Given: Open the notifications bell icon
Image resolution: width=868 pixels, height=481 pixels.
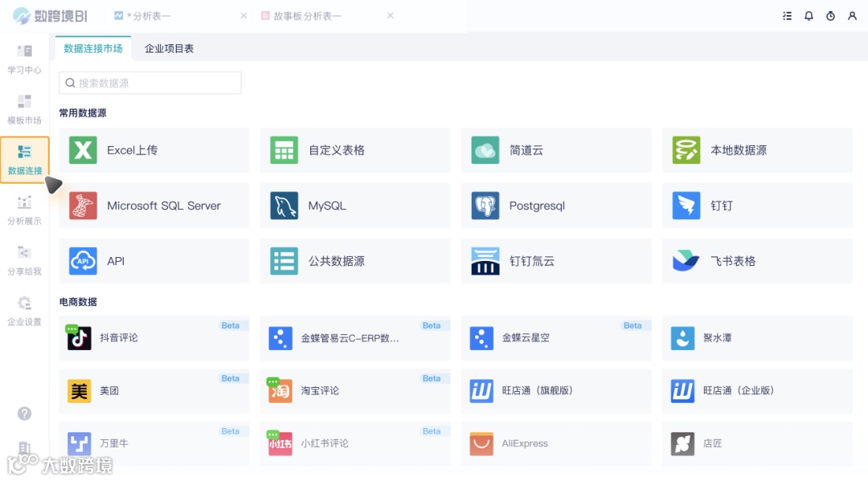Looking at the screenshot, I should 809,16.
